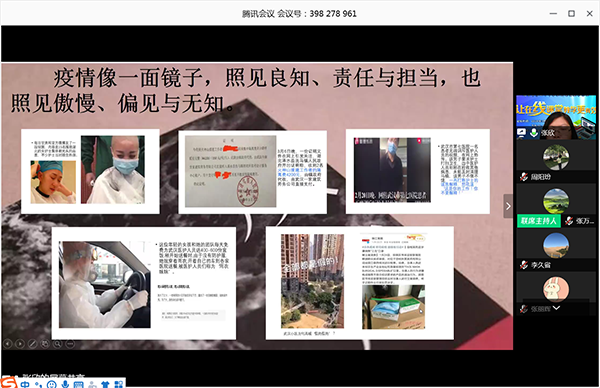The width and height of the screenshot is (600, 388).
Task: Collapse participant sidebar with the chevron handle
Action: tap(508, 206)
